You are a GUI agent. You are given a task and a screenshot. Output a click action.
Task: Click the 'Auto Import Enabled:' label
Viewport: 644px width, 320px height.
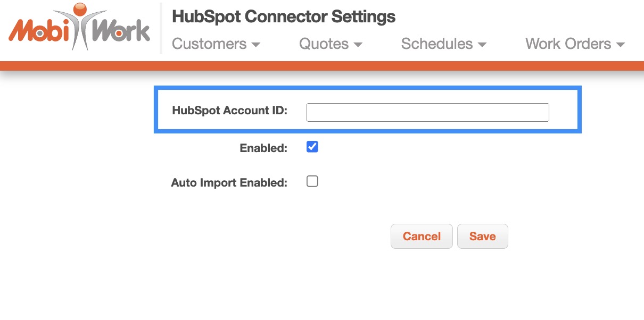click(x=229, y=183)
